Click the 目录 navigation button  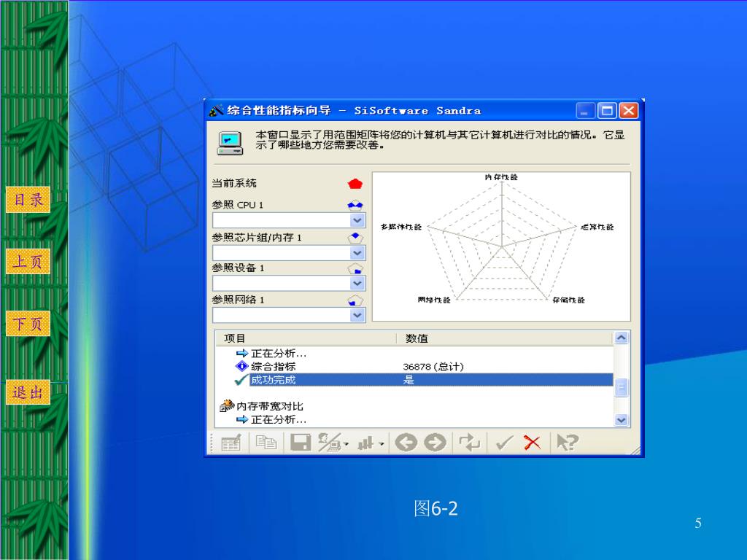(x=28, y=200)
